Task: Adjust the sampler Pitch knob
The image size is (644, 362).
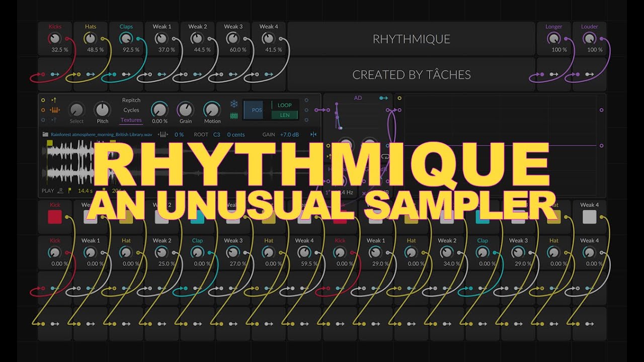Action: (103, 110)
